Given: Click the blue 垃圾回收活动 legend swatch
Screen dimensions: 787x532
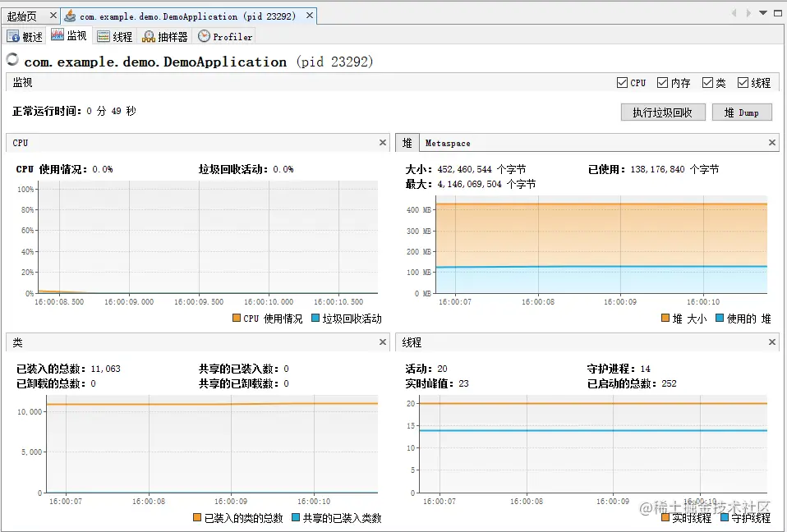Looking at the screenshot, I should (315, 318).
